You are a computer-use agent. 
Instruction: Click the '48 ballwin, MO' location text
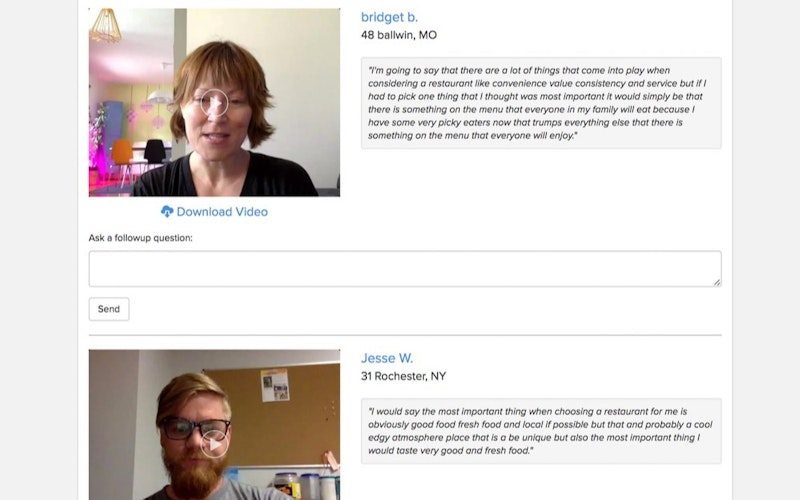(399, 35)
